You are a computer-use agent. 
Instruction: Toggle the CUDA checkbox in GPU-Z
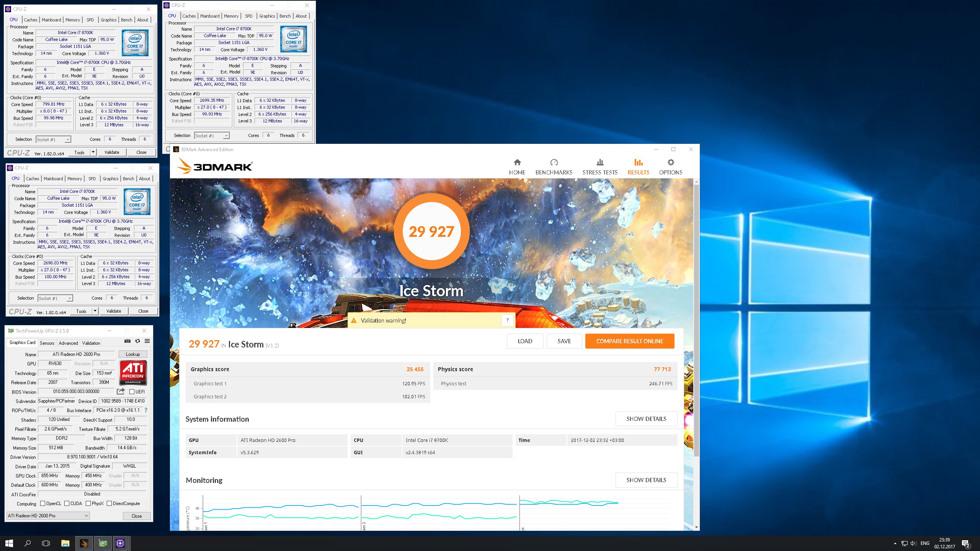67,504
